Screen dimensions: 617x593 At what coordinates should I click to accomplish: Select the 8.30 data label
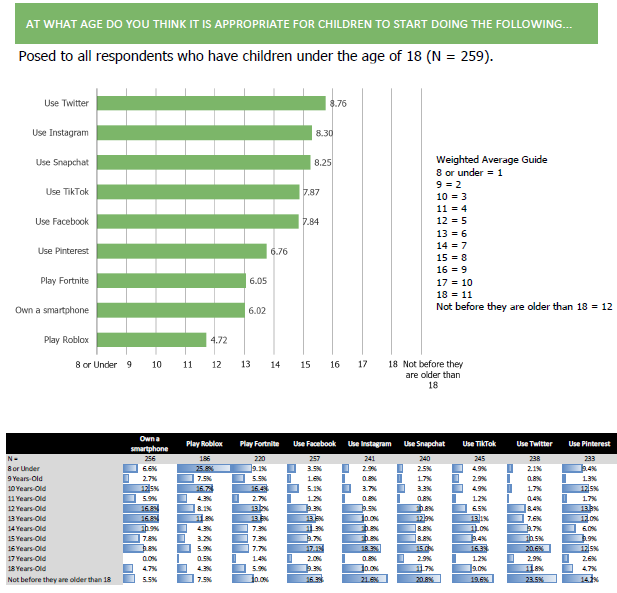[x=324, y=133]
